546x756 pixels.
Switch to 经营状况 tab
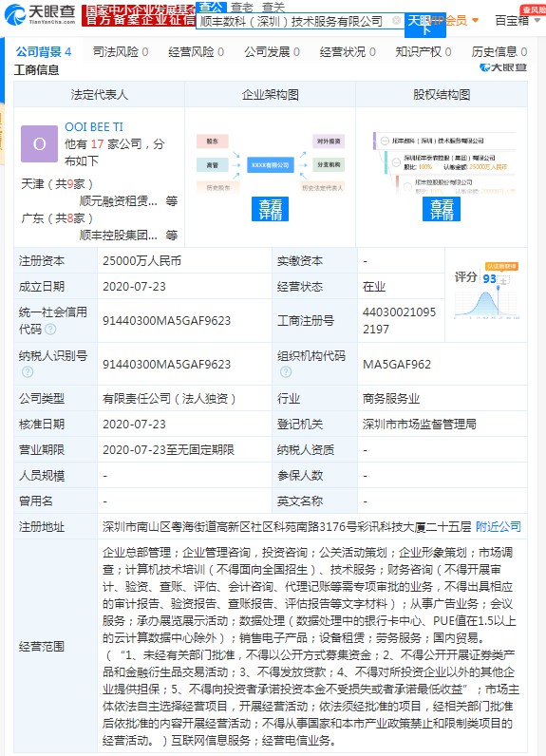348,51
